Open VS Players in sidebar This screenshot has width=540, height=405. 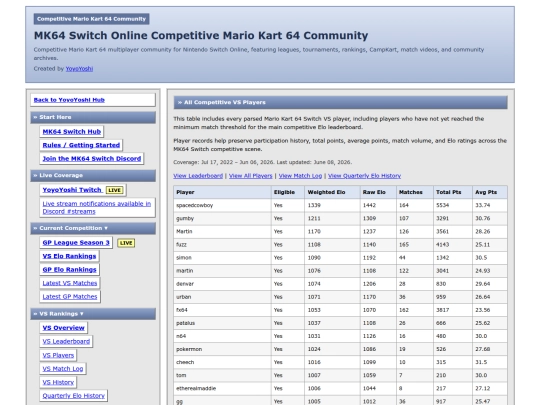click(x=58, y=355)
